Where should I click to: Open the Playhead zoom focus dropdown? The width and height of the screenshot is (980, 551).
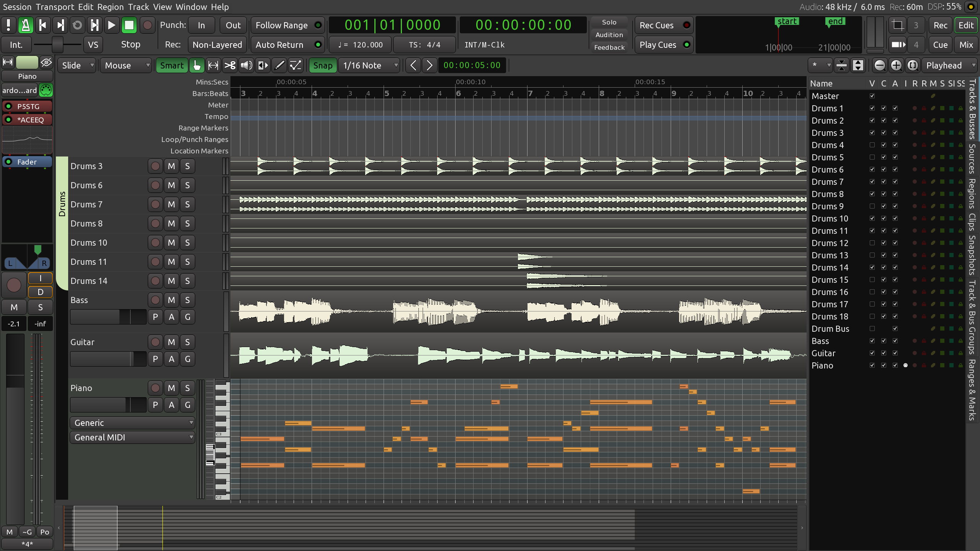(949, 65)
